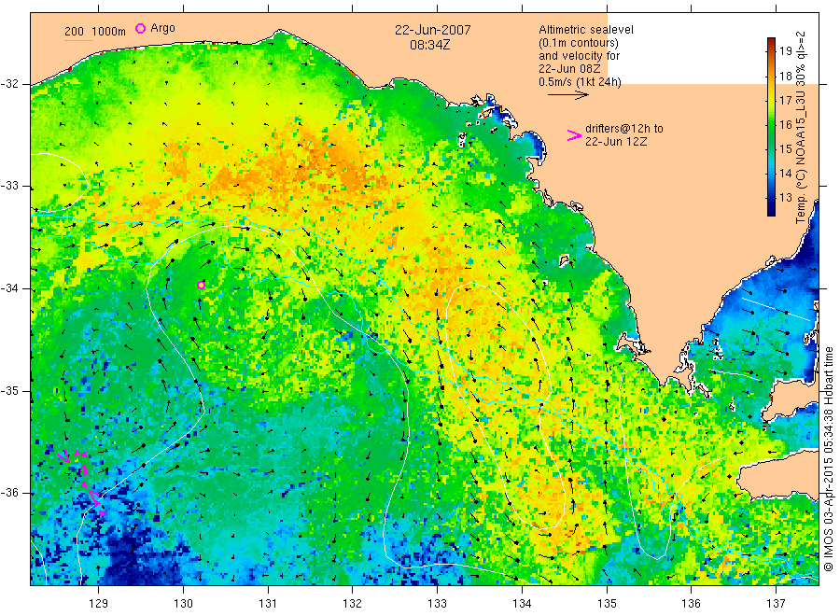
Task: Click the color bar label "16"
Action: point(785,125)
